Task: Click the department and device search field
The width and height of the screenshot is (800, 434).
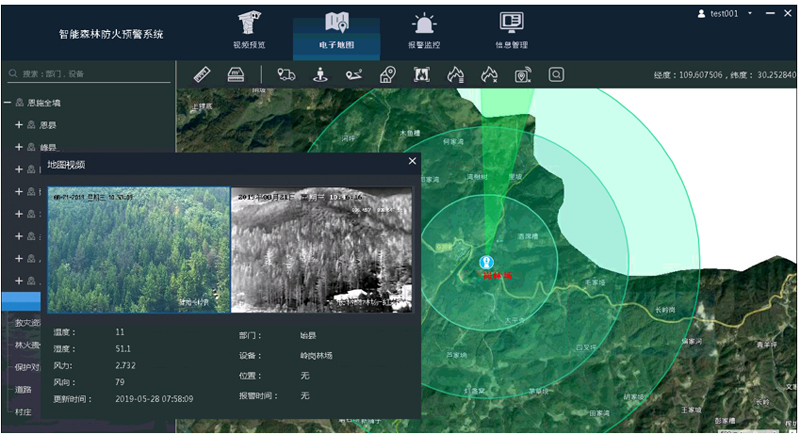Action: coord(90,74)
